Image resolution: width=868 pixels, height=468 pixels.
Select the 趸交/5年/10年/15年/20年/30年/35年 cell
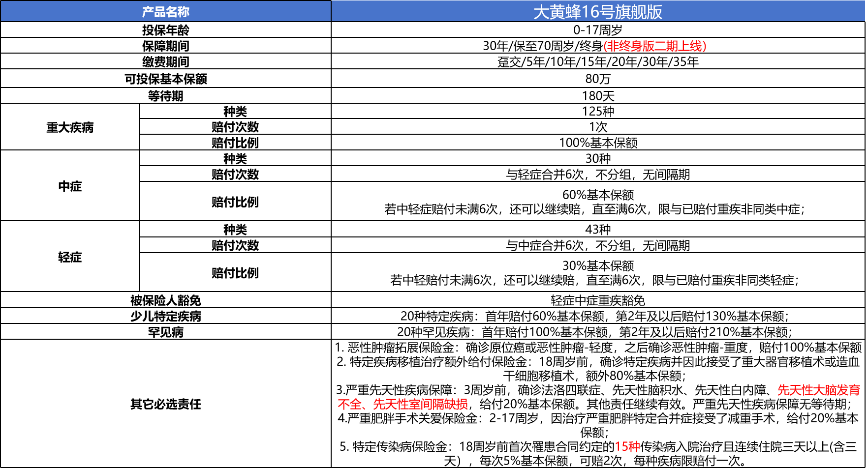point(598,61)
